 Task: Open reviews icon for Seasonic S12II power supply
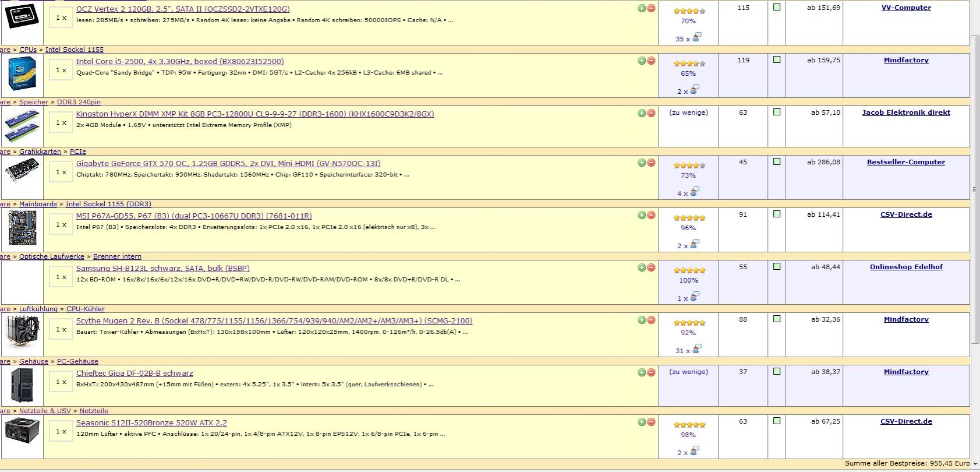[x=695, y=451]
